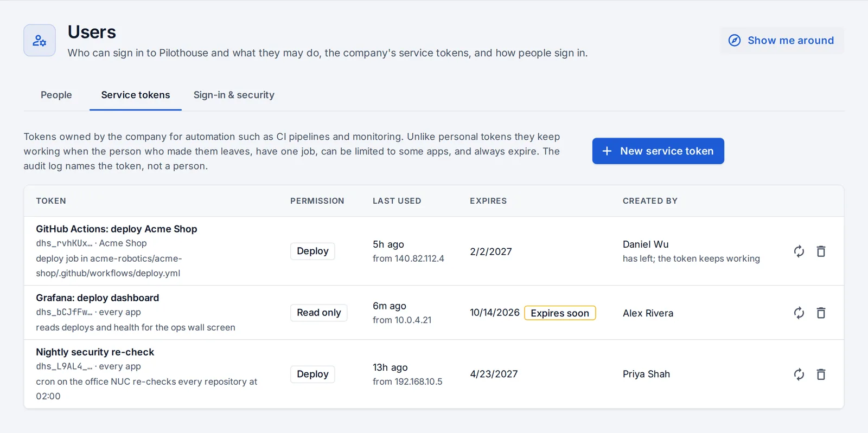Click the CREATED BY column header
Viewport: 868px width, 433px height.
[x=650, y=201]
